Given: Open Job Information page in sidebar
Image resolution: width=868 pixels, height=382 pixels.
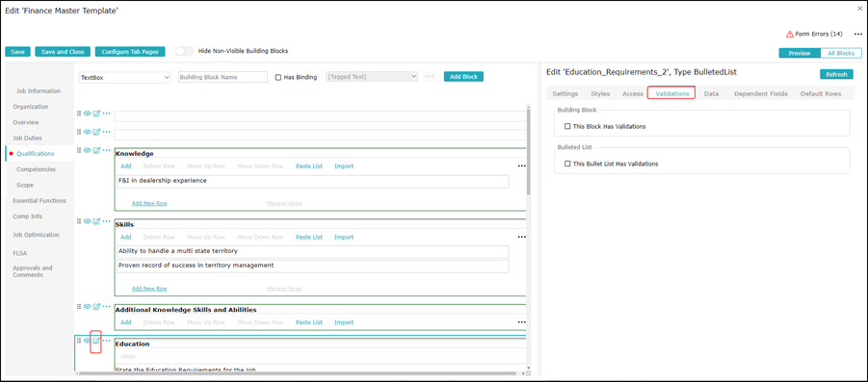Looking at the screenshot, I should point(39,91).
